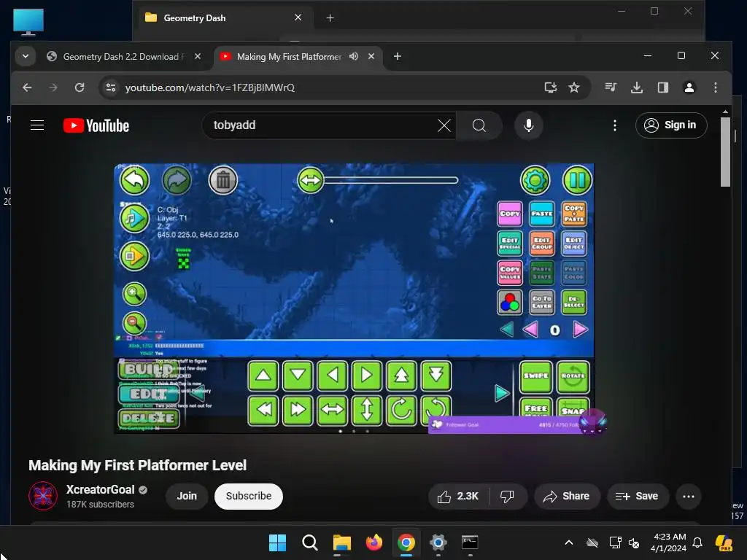Open Windows taskbar search
Viewport: 747px width, 560px height.
click(309, 542)
